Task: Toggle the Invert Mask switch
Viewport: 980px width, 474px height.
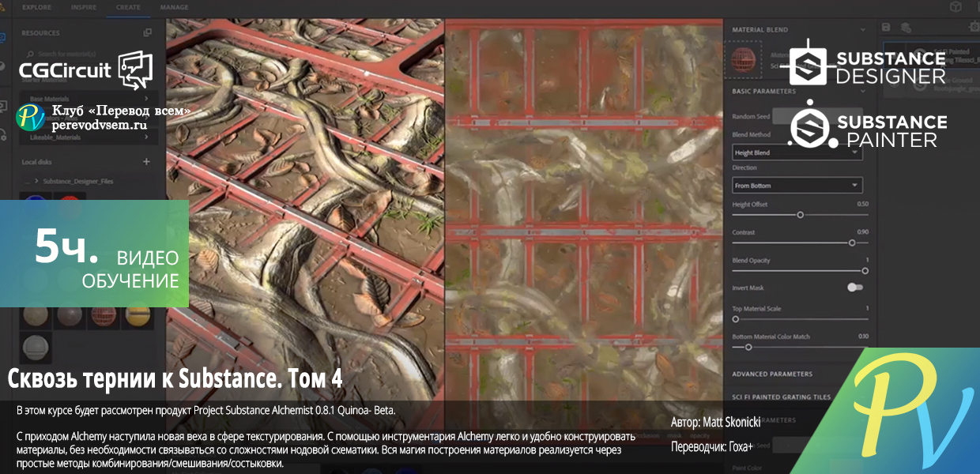Action: [855, 288]
